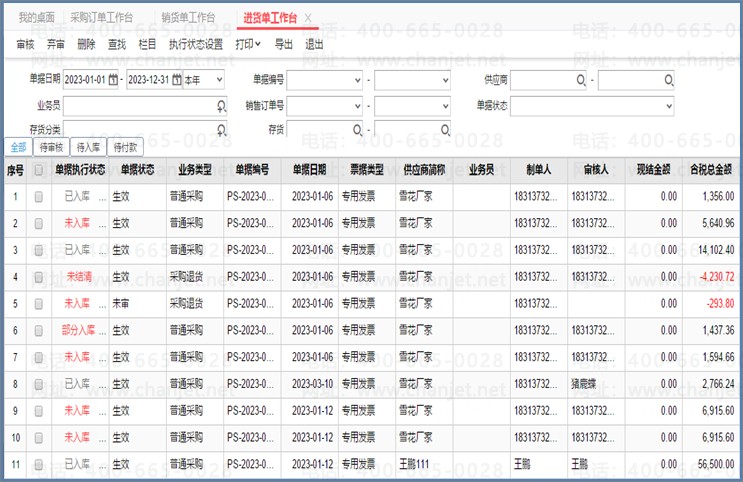Check the checkbox for row 2

pyautogui.click(x=38, y=224)
